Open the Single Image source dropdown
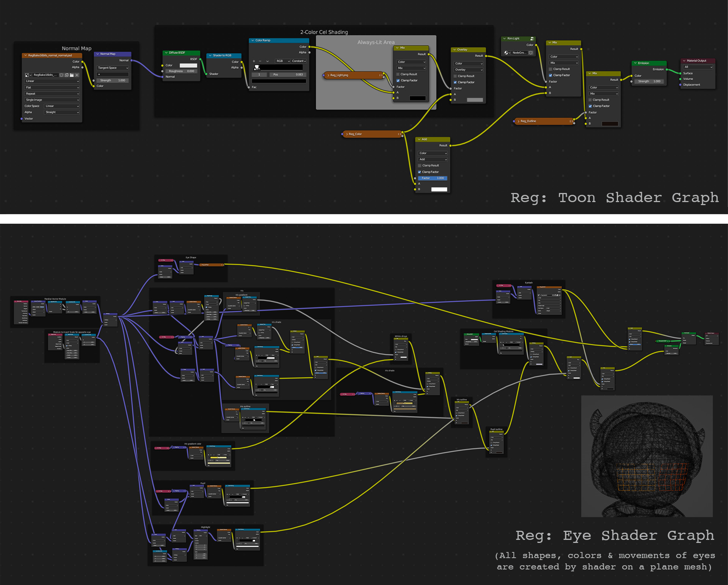This screenshot has height=585, width=728. (x=52, y=100)
